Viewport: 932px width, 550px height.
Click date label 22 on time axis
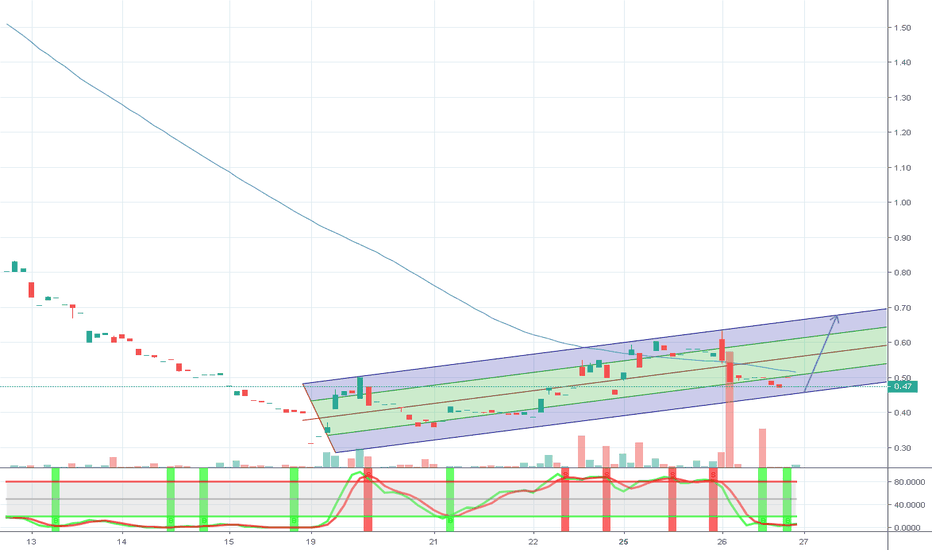[533, 542]
